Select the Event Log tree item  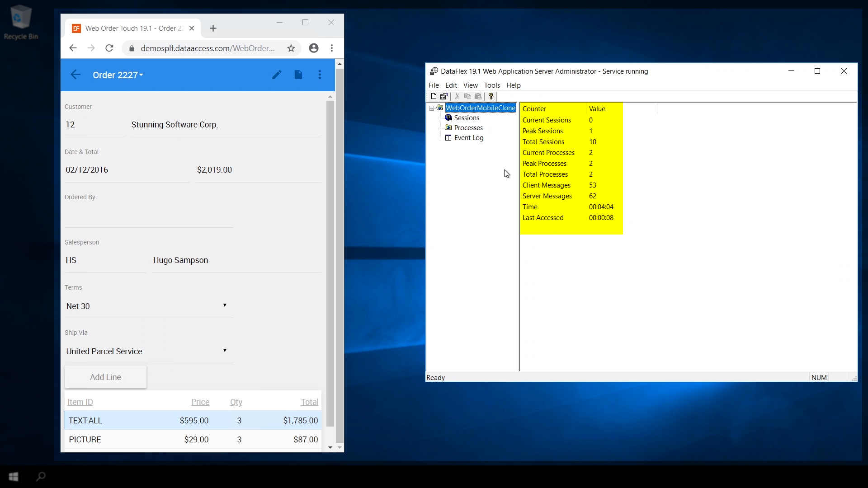click(x=469, y=138)
